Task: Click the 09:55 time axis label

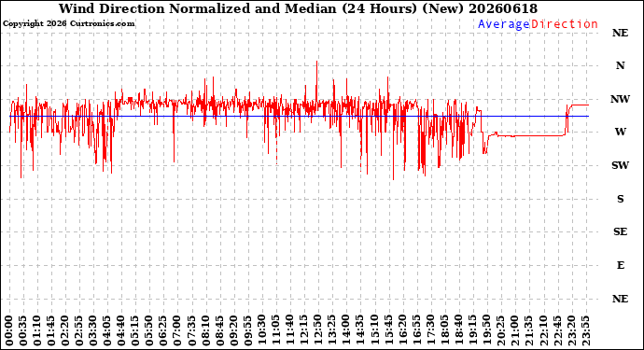Action: pos(247,331)
